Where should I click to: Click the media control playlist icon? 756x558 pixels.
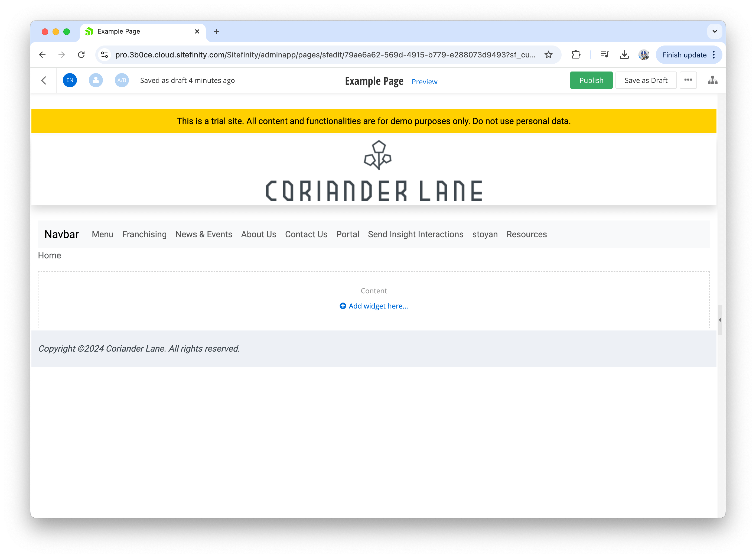tap(605, 55)
